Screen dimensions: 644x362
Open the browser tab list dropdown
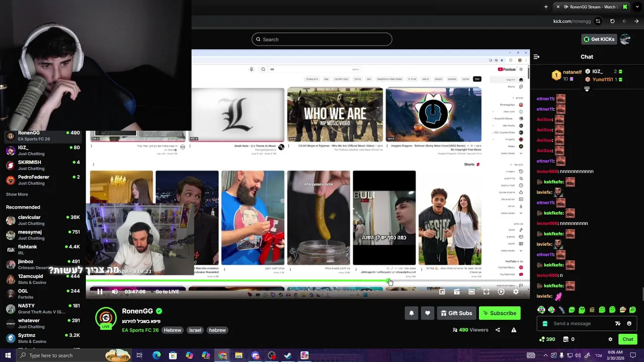[x=636, y=7]
